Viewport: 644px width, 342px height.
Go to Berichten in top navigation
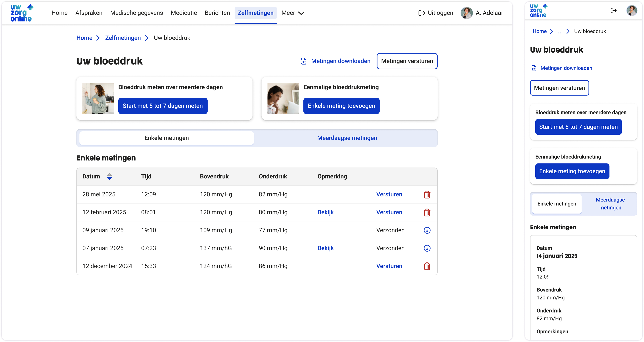(217, 13)
